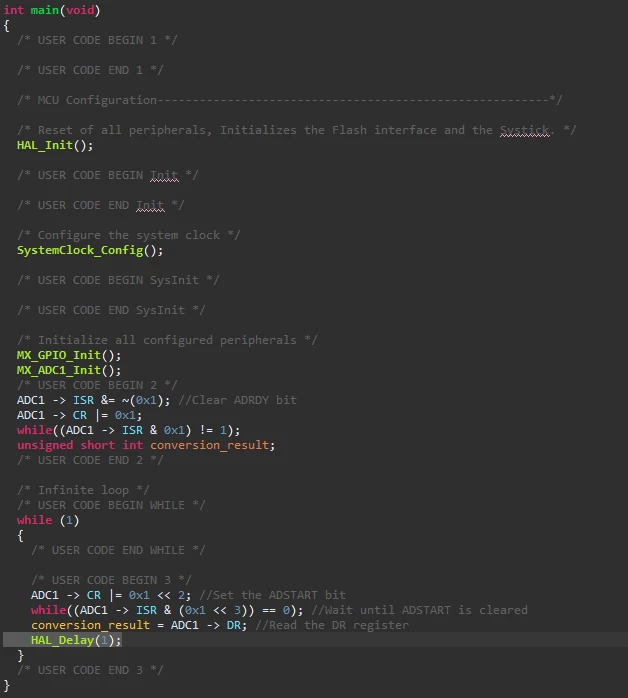Image resolution: width=628 pixels, height=698 pixels.
Task: Click the MX_GPIO_Init(); call
Action: (x=69, y=355)
